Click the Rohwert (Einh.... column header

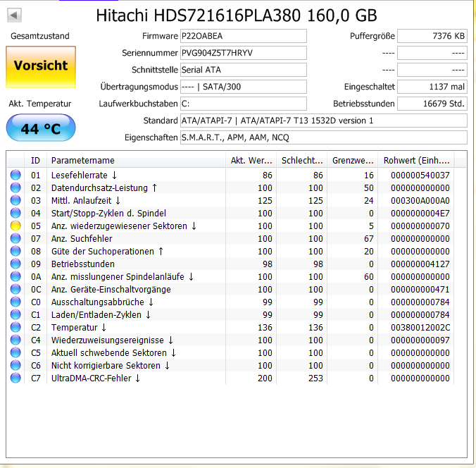point(416,161)
